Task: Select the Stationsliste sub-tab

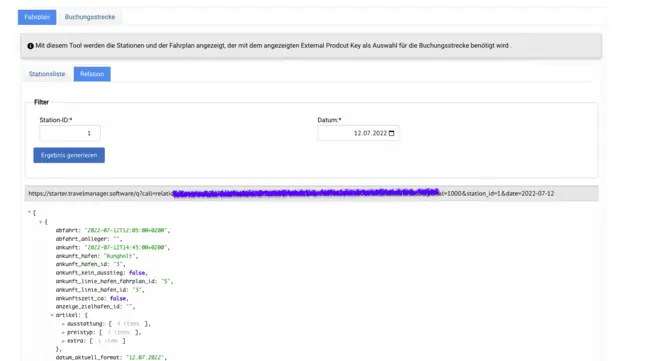Action: (47, 74)
